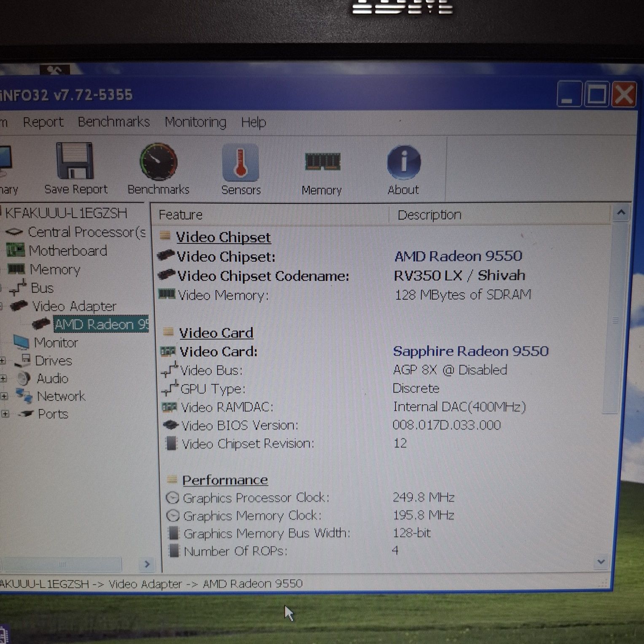
Task: Expand the Audio tree node
Action: point(3,378)
